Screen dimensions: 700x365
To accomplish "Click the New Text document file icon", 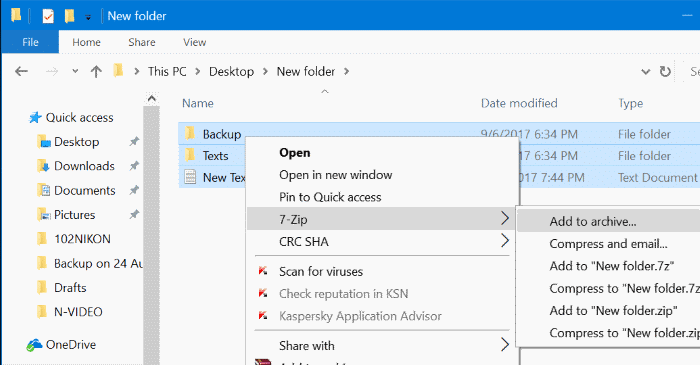I will [190, 177].
